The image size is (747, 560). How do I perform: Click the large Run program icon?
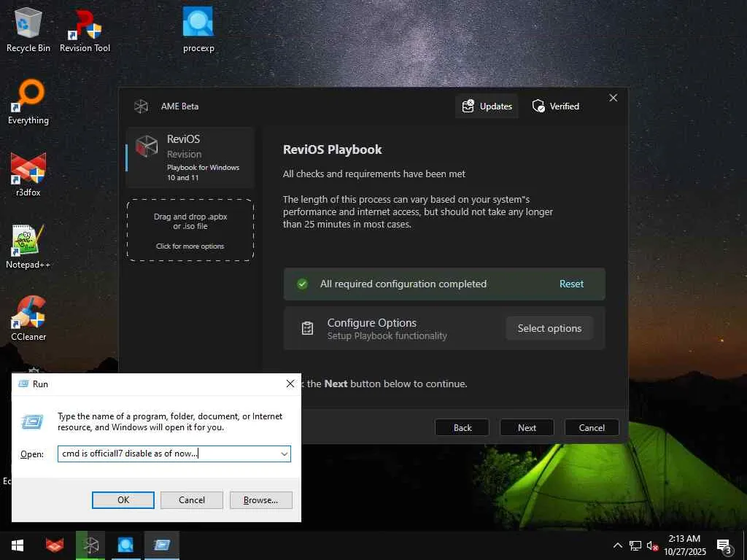tap(32, 421)
